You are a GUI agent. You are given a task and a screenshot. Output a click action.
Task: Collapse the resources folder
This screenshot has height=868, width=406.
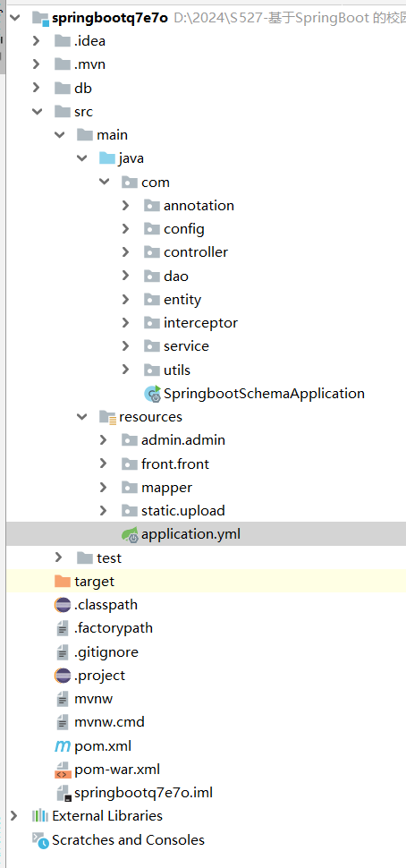(x=82, y=416)
